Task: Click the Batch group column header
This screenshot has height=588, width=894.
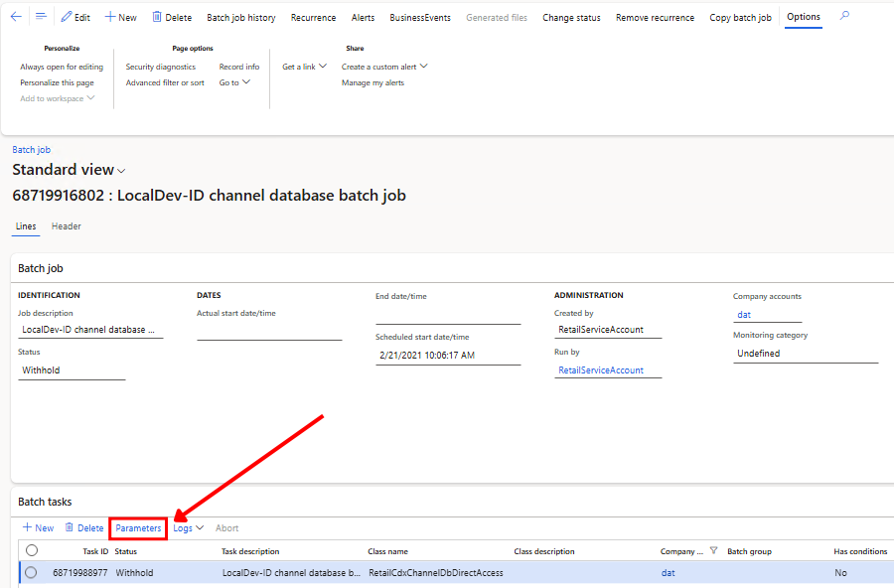Action: coord(749,551)
